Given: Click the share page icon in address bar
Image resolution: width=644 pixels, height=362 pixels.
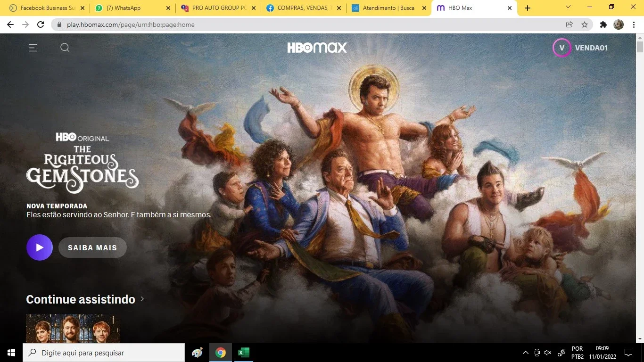Looking at the screenshot, I should click(x=570, y=25).
